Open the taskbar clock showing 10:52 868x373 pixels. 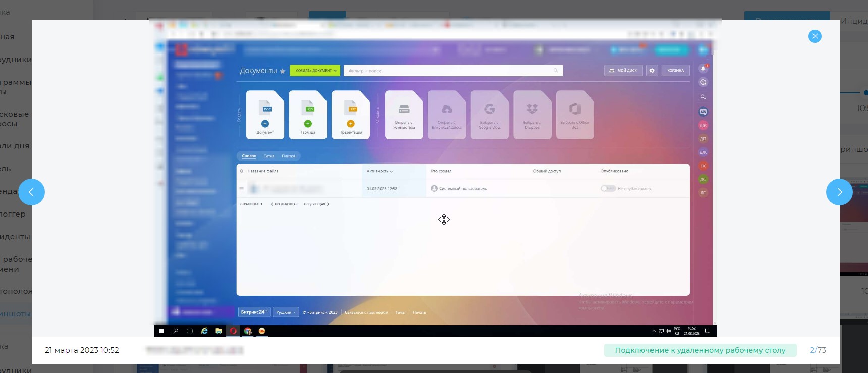692,331
